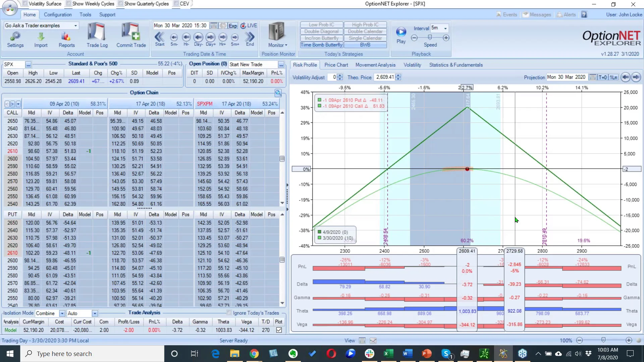Open the Settings icon in Account group
The image size is (644, 362).
click(15, 40)
